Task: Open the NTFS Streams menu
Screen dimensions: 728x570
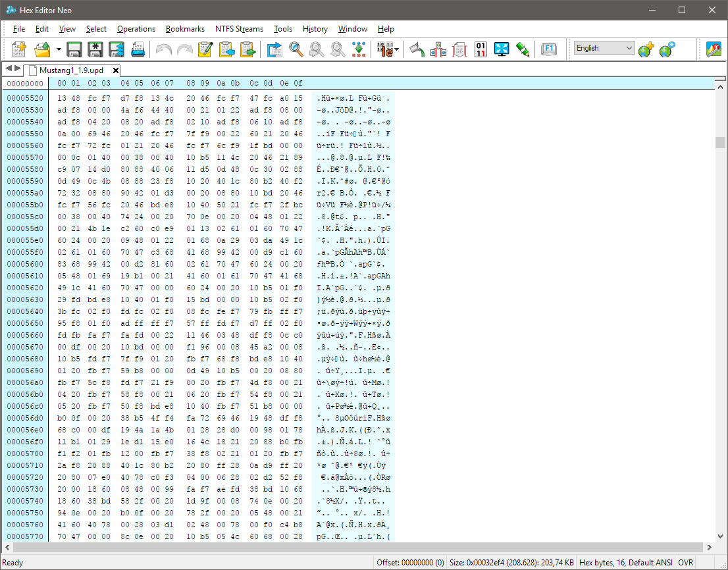Action: pos(239,29)
